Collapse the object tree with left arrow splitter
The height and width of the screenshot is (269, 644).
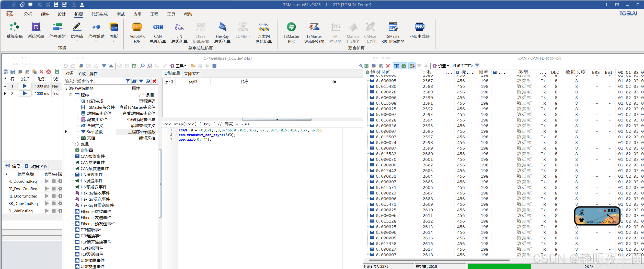pyautogui.click(x=160, y=184)
